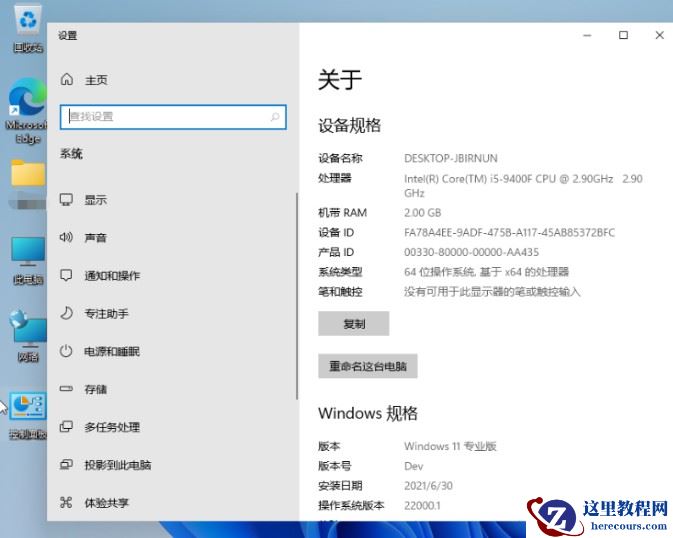
Task: Click the 系统 category heading in sidebar
Action: point(71,154)
